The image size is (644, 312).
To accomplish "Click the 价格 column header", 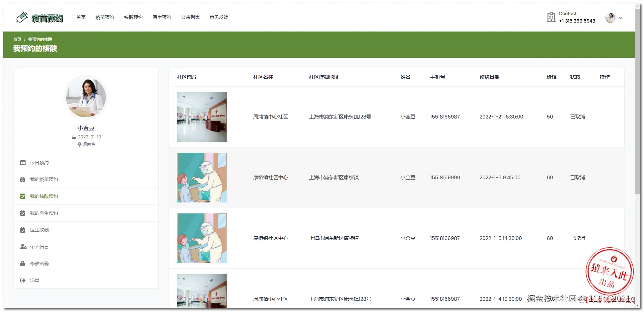I will [552, 77].
